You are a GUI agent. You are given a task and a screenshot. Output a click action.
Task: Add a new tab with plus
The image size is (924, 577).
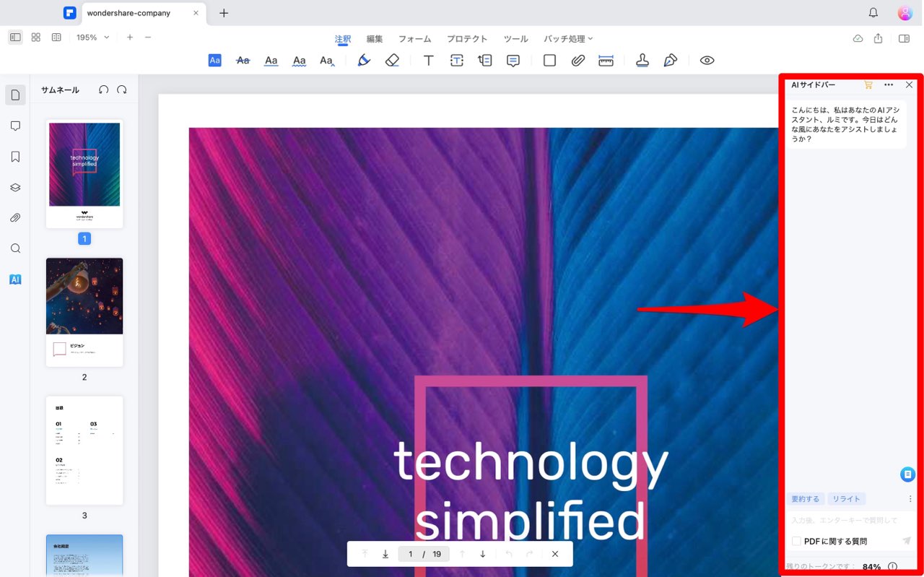click(224, 13)
